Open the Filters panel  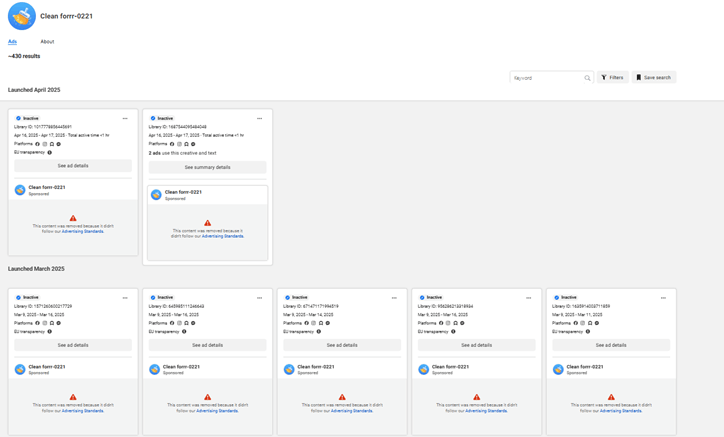tap(612, 78)
